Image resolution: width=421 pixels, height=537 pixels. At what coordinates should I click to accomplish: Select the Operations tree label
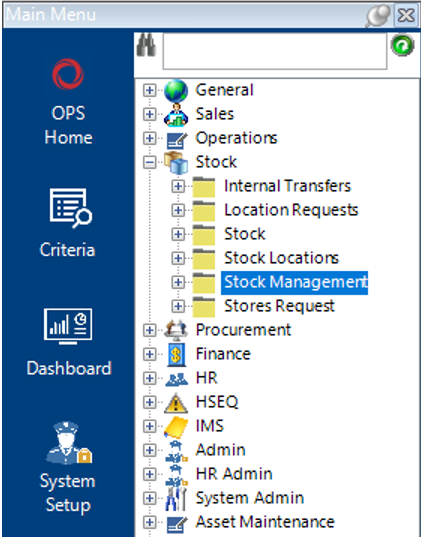tap(236, 138)
